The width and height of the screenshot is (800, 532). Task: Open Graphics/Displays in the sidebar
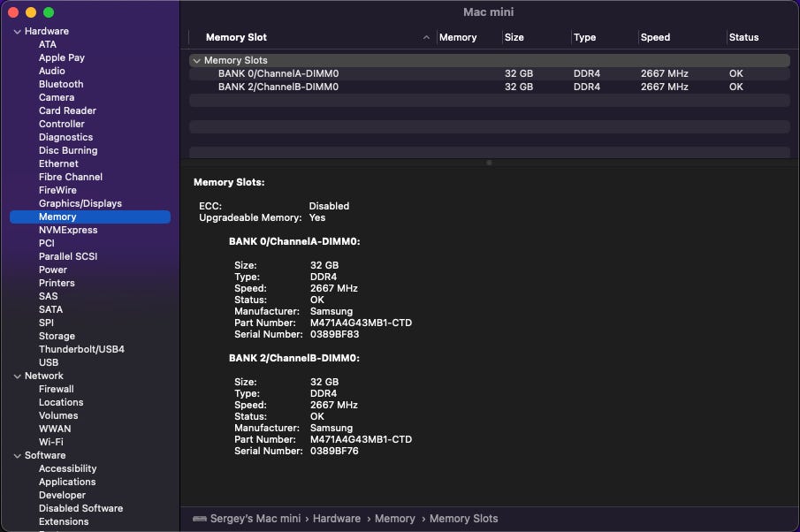click(x=80, y=203)
